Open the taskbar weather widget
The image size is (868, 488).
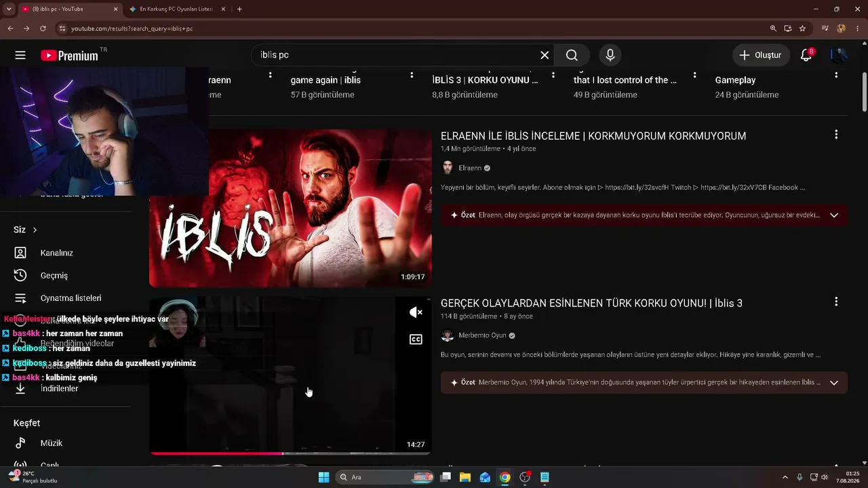(x=33, y=477)
